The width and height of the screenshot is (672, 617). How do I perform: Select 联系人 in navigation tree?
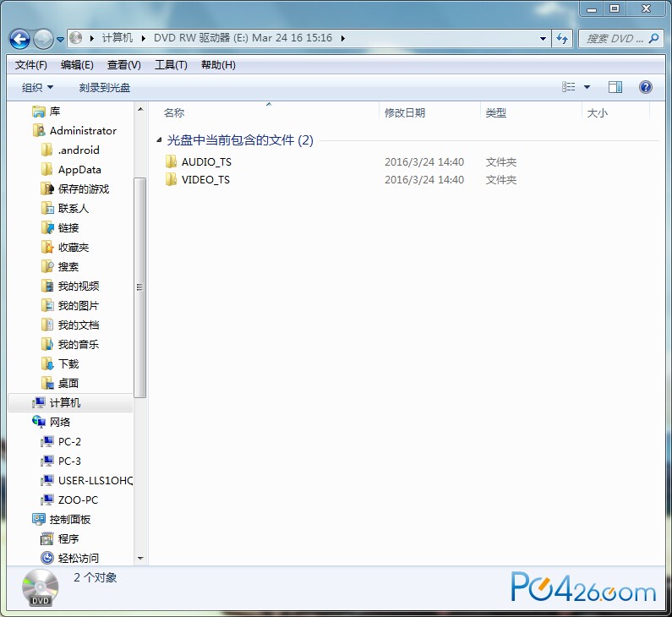coord(65,208)
